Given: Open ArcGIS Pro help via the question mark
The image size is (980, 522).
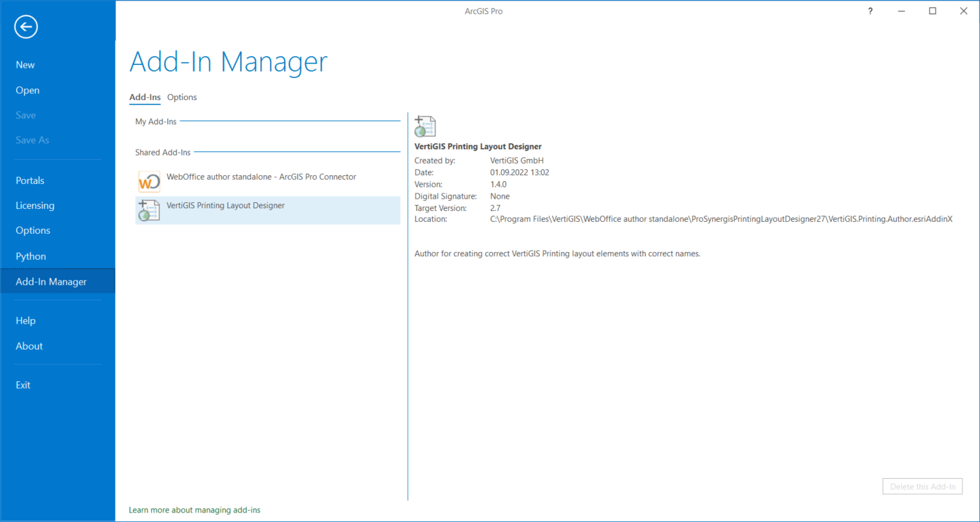Looking at the screenshot, I should (x=870, y=11).
